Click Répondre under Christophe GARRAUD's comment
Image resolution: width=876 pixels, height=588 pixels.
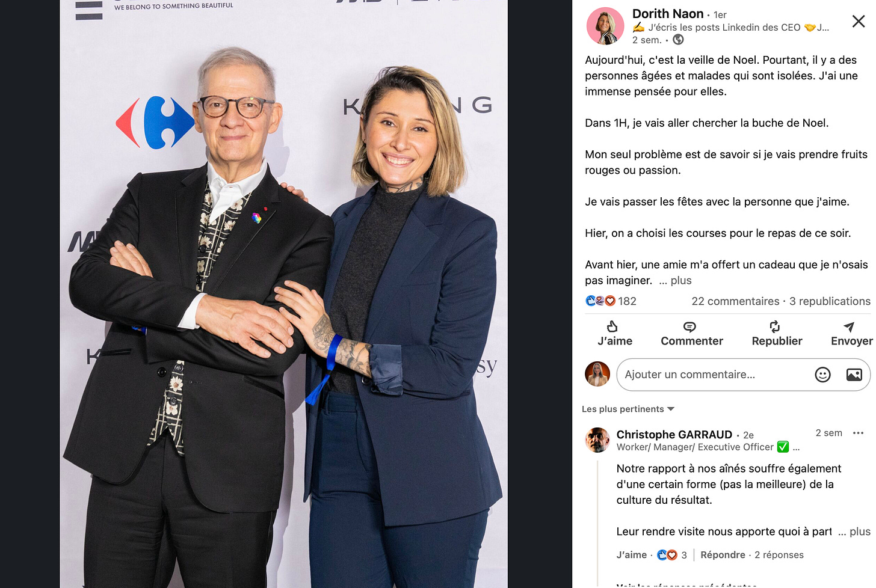[x=723, y=555]
